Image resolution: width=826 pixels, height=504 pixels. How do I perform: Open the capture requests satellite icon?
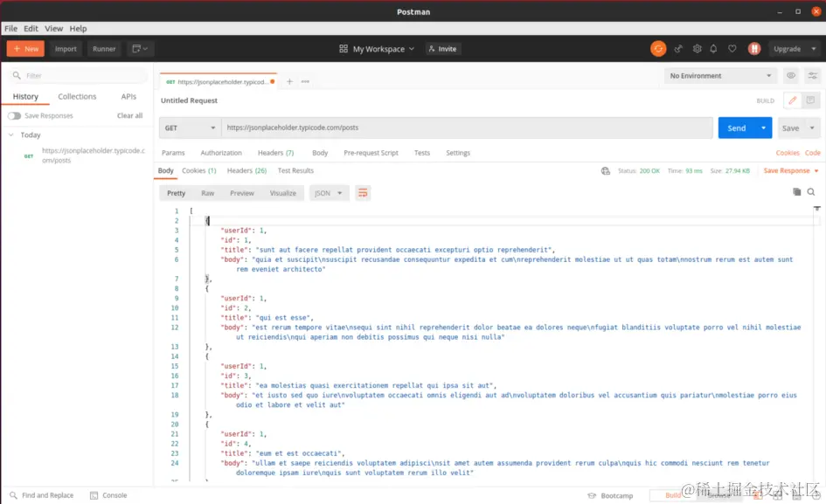click(x=678, y=48)
